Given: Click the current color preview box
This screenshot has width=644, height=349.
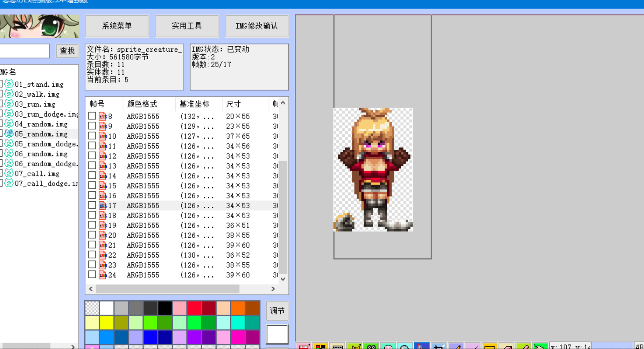Looking at the screenshot, I should click(277, 334).
